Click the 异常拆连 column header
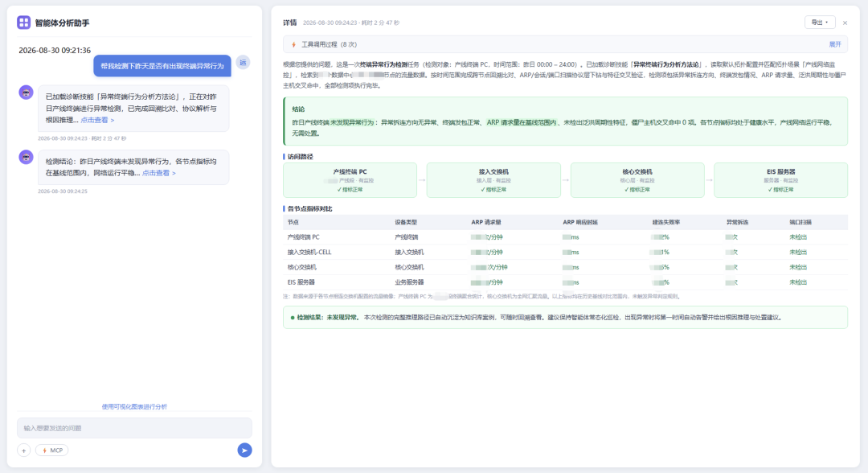 tap(737, 222)
